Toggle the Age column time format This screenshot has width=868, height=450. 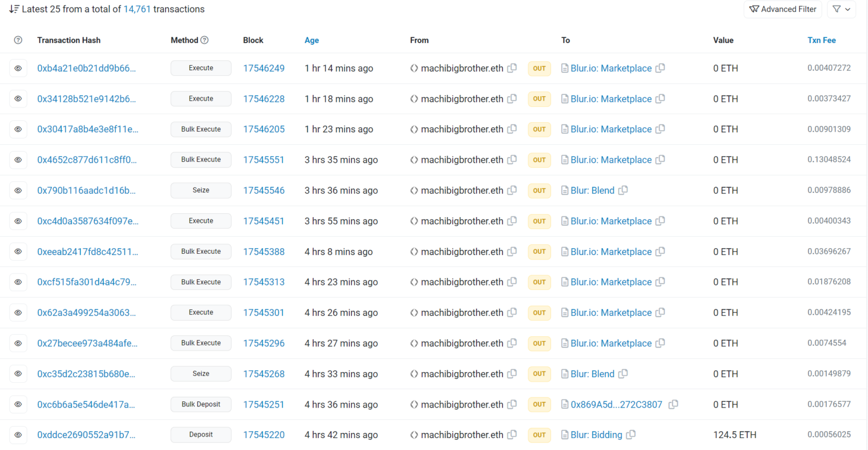[311, 40]
